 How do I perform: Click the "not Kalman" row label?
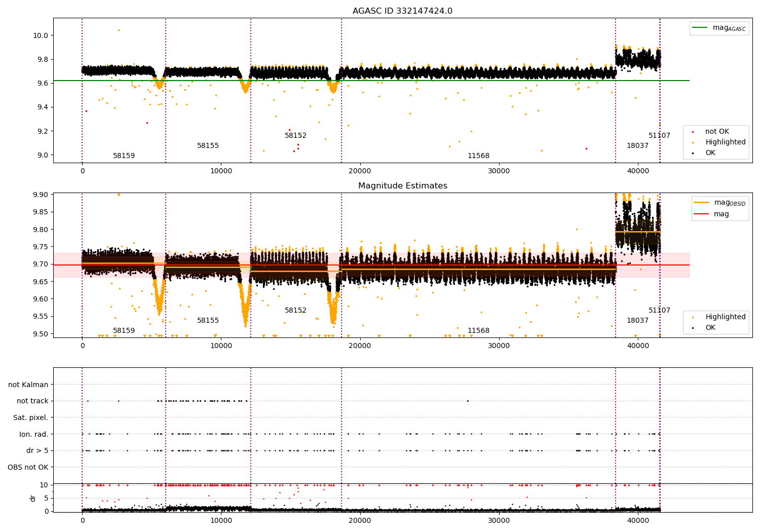(x=28, y=385)
